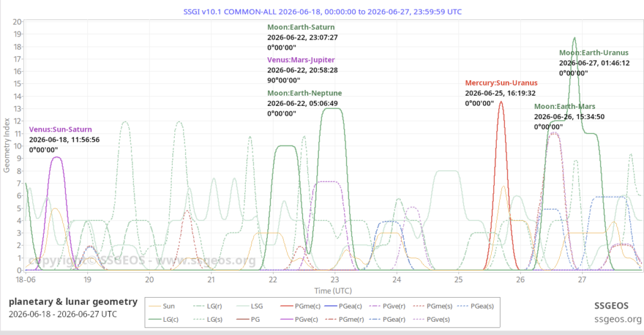Screen dimensions: 644x335
Task: Click the 2026-06-27, 01:46:12 timestamp
Action: [x=594, y=64]
